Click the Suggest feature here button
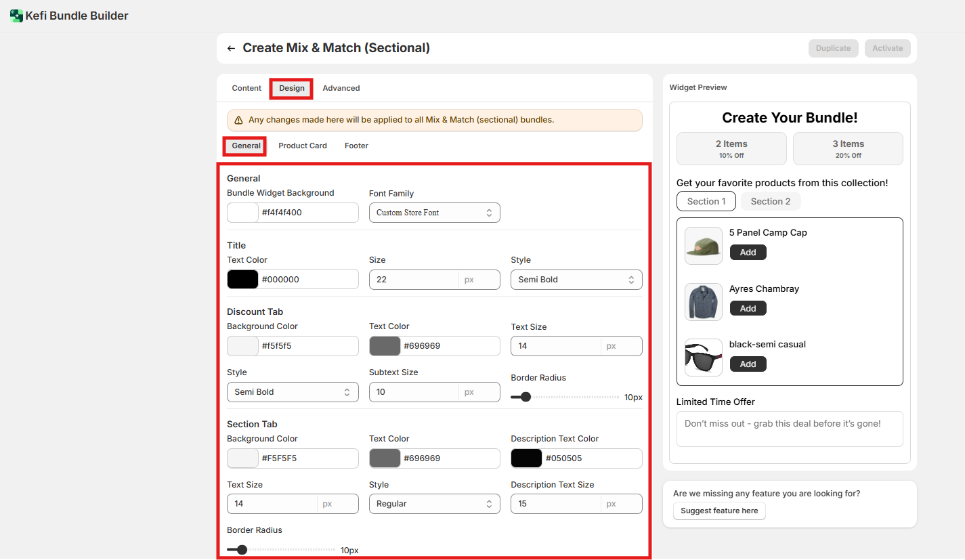This screenshot has width=965, height=560. (719, 511)
